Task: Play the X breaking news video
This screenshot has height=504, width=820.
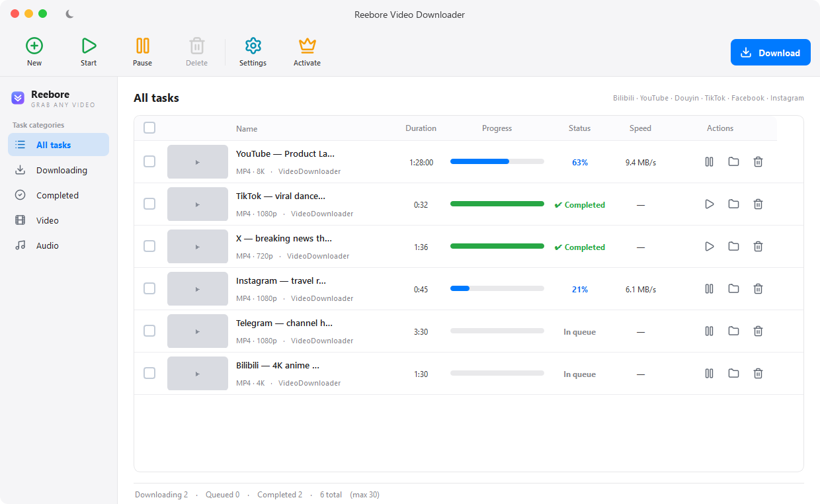Action: 710,247
